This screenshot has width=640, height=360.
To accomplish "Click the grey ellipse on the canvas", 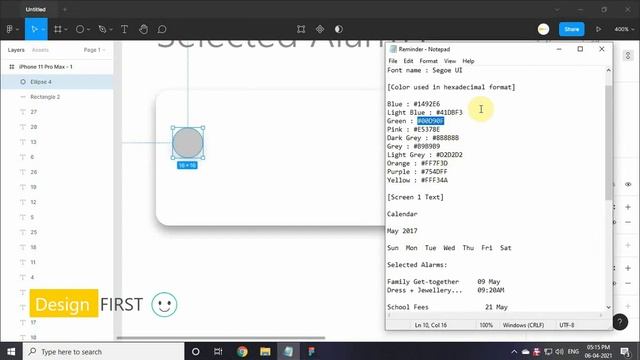I will 187,143.
